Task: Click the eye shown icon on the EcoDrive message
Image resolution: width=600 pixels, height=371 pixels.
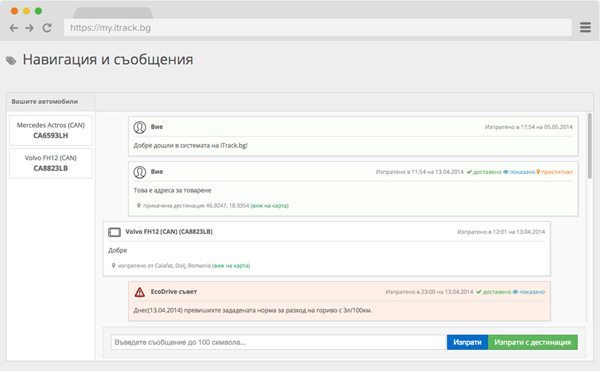Action: tap(515, 292)
